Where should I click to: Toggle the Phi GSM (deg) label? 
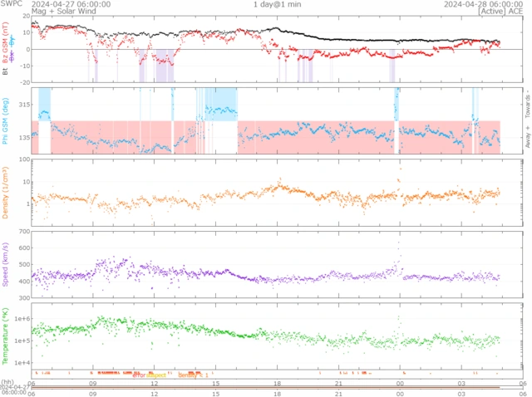[x=5, y=121]
